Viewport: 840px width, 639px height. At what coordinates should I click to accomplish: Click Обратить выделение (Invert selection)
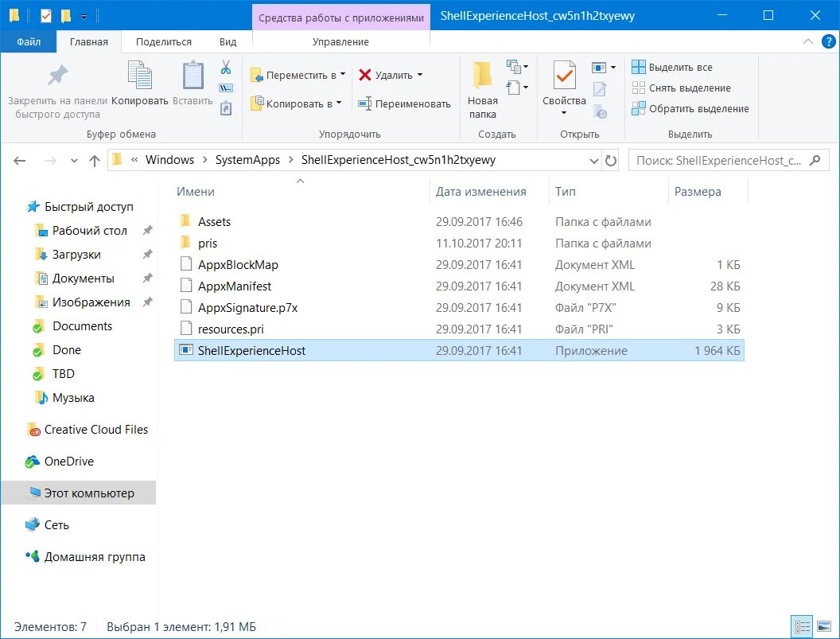pos(690,108)
